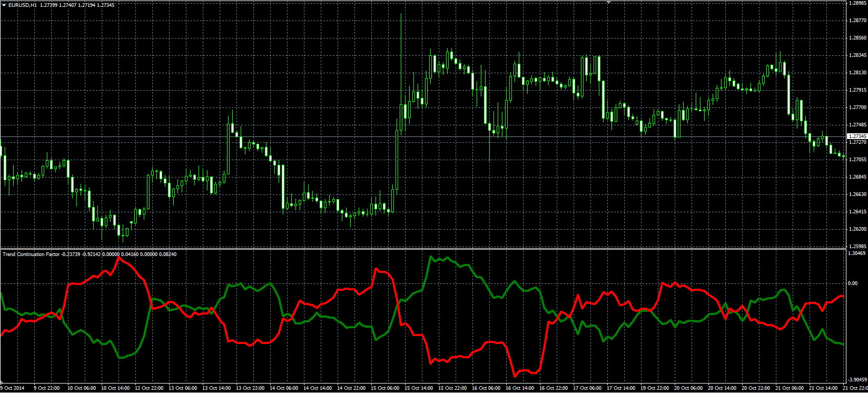Image resolution: width=868 pixels, height=393 pixels.
Task: Click the 1.26200 price scale label
Action: [857, 229]
